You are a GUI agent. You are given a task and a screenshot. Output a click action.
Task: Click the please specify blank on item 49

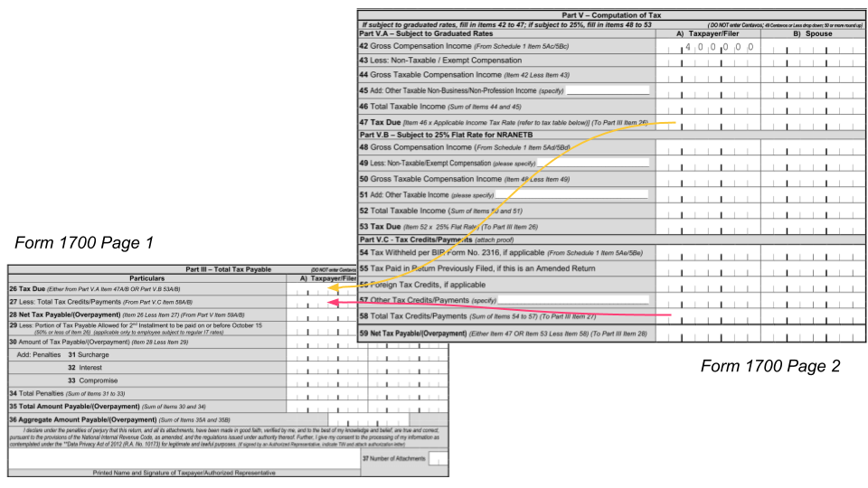pyautogui.click(x=593, y=163)
